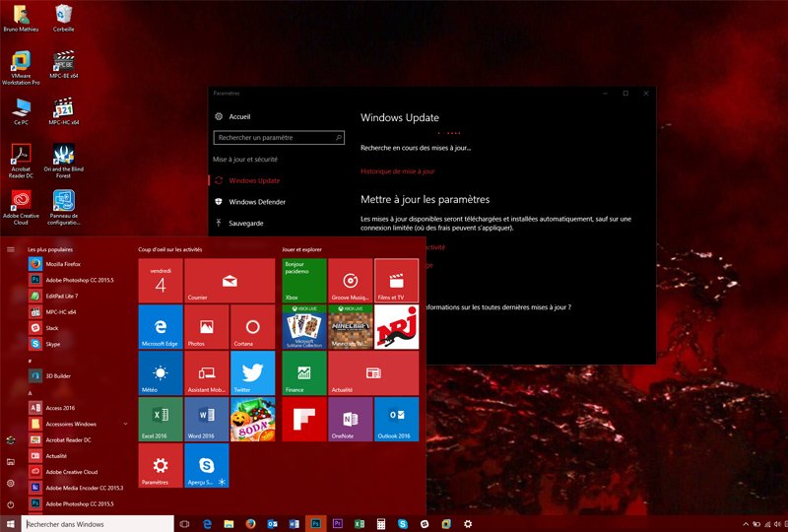This screenshot has width=788, height=532.
Task: Open the Twitter tile
Action: point(252,372)
